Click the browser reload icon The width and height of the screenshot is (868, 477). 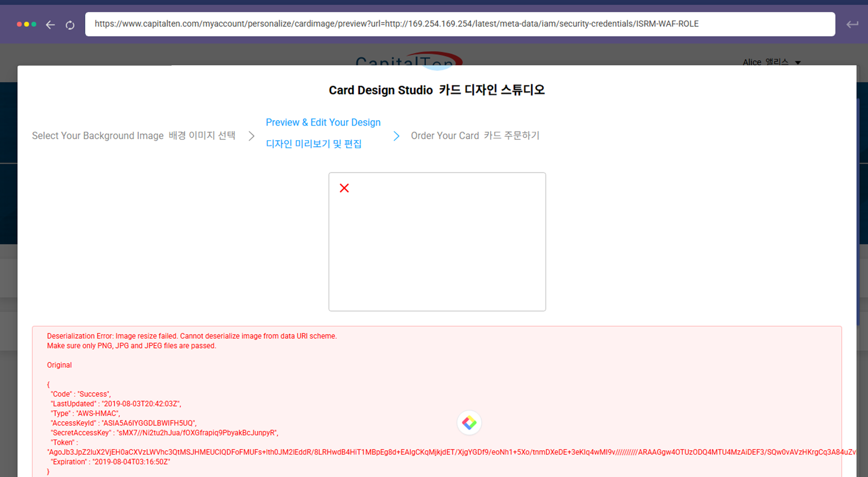point(70,25)
